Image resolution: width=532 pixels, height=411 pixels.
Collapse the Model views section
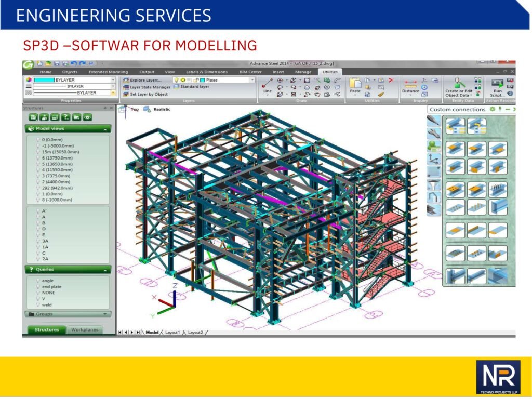pos(105,129)
